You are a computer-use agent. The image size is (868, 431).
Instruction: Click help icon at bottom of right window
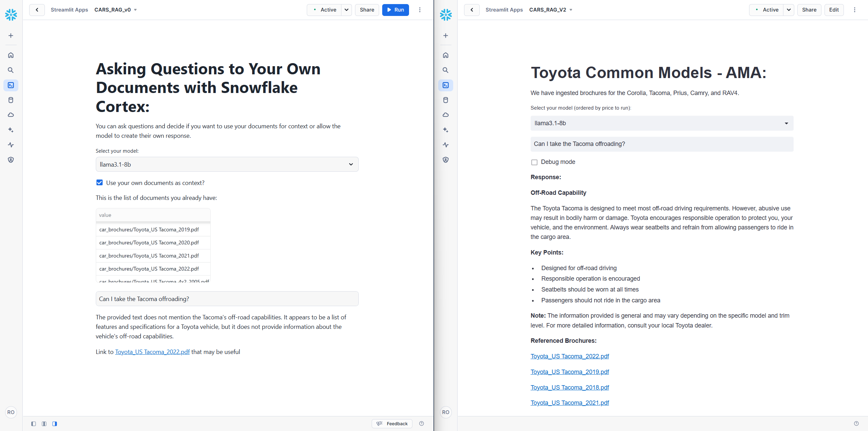click(x=856, y=424)
